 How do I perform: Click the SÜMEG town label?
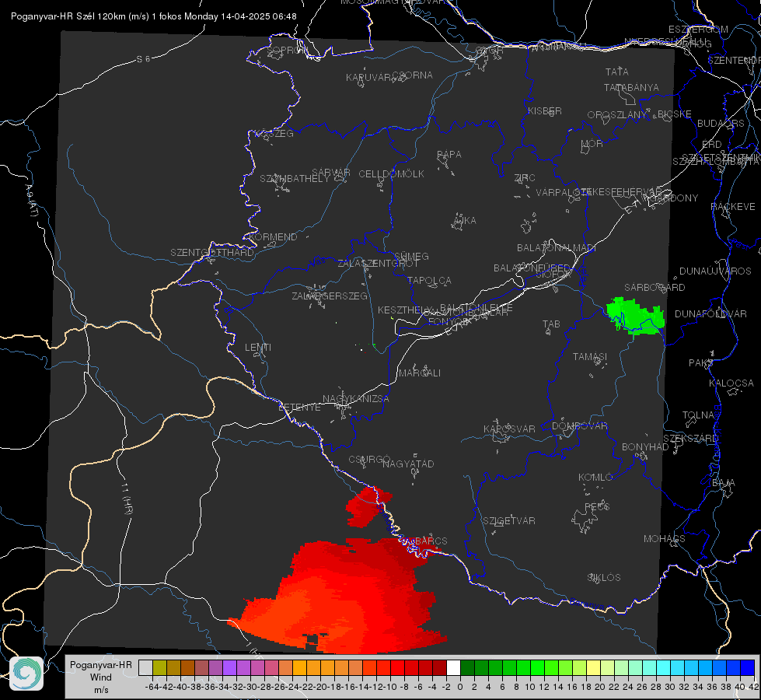click(x=411, y=257)
